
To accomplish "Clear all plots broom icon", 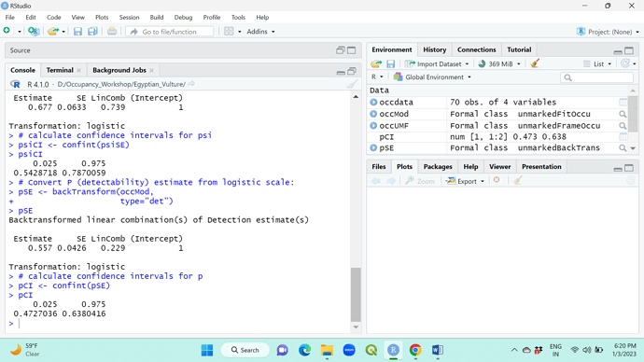I will (518, 180).
